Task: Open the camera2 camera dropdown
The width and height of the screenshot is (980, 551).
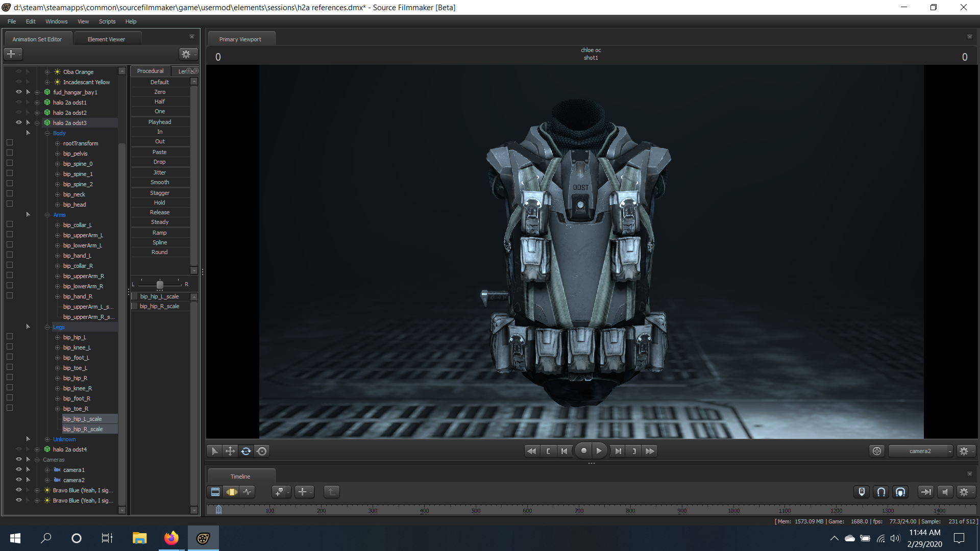Action: click(x=920, y=451)
